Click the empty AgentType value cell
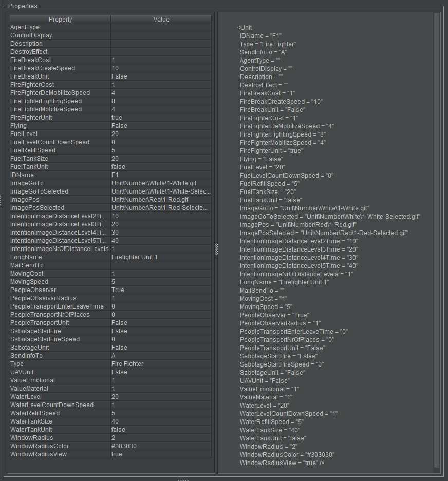 [x=161, y=27]
